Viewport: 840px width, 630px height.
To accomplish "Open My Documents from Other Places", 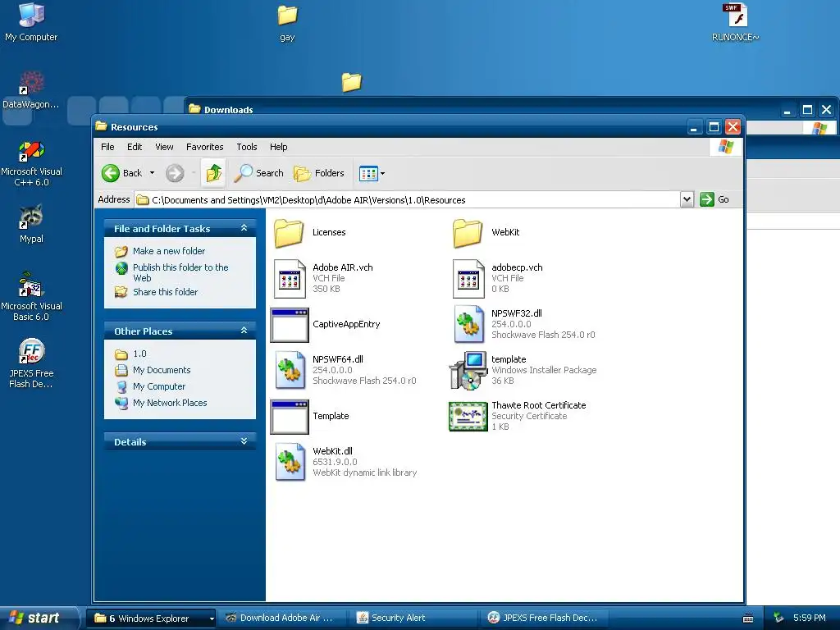I will [x=162, y=370].
